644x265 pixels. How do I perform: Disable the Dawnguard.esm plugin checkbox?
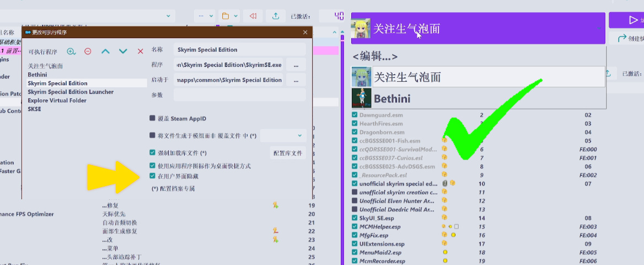click(355, 115)
